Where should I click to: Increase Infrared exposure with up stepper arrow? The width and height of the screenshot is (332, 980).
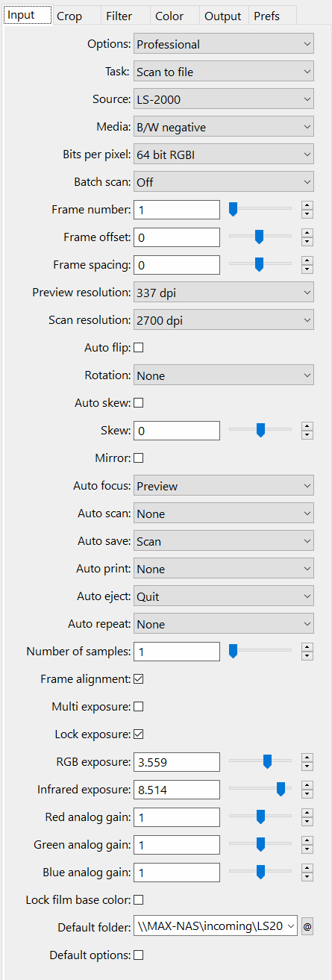point(307,785)
